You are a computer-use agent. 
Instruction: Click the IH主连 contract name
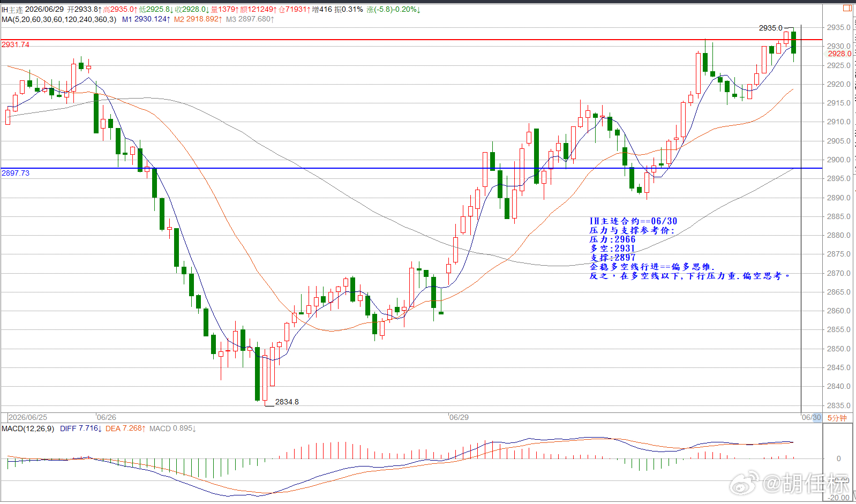(x=12, y=10)
